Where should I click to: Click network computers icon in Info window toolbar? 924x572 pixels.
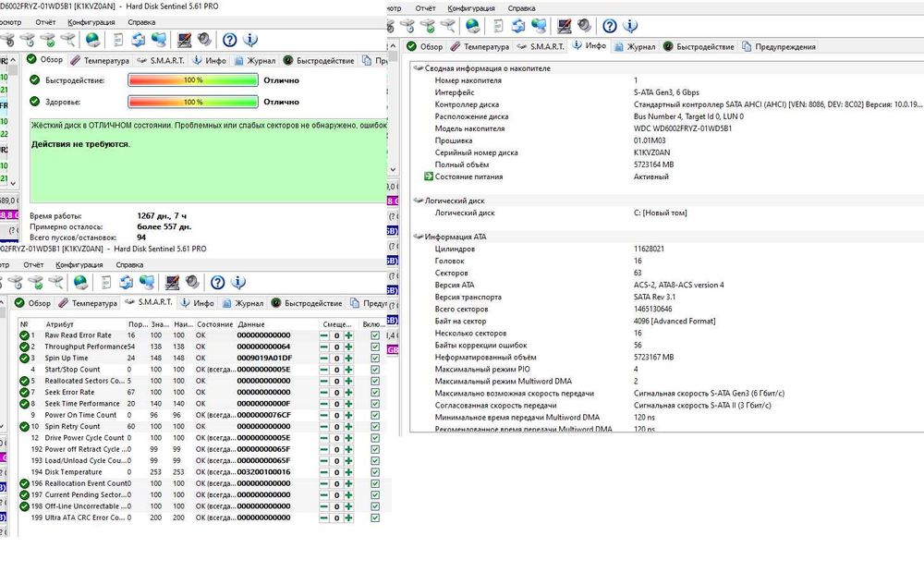point(539,25)
